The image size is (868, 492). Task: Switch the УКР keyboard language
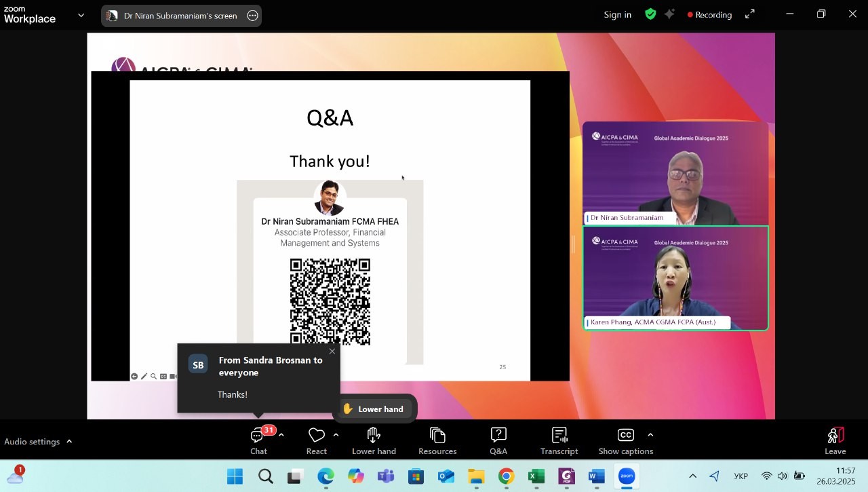point(741,476)
